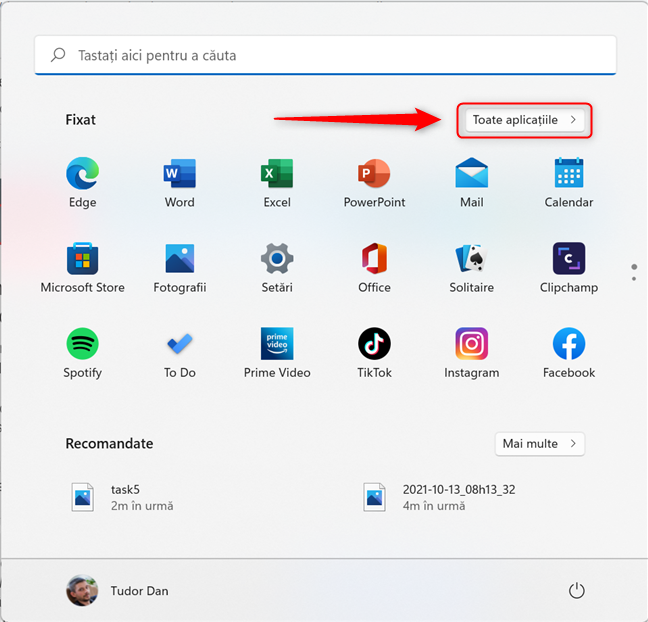Open the Edge browser app

pos(82,182)
